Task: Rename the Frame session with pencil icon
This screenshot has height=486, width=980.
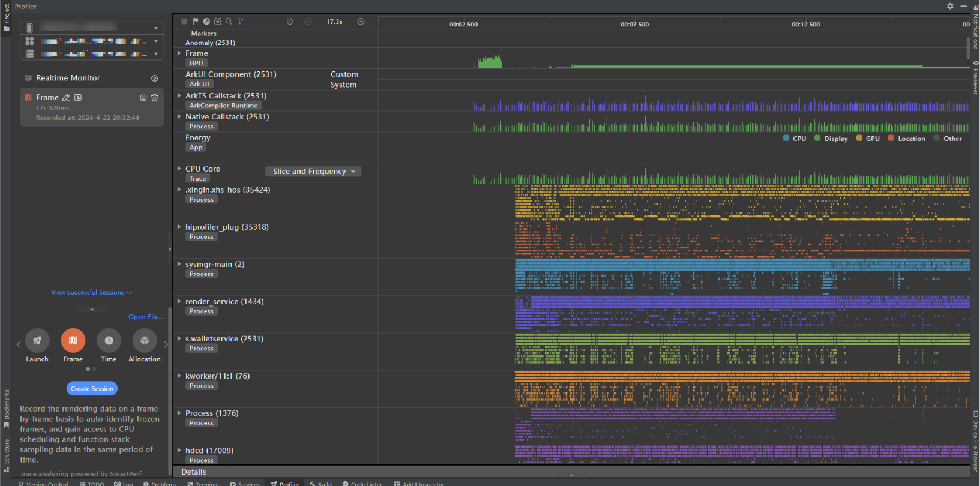Action: point(67,97)
